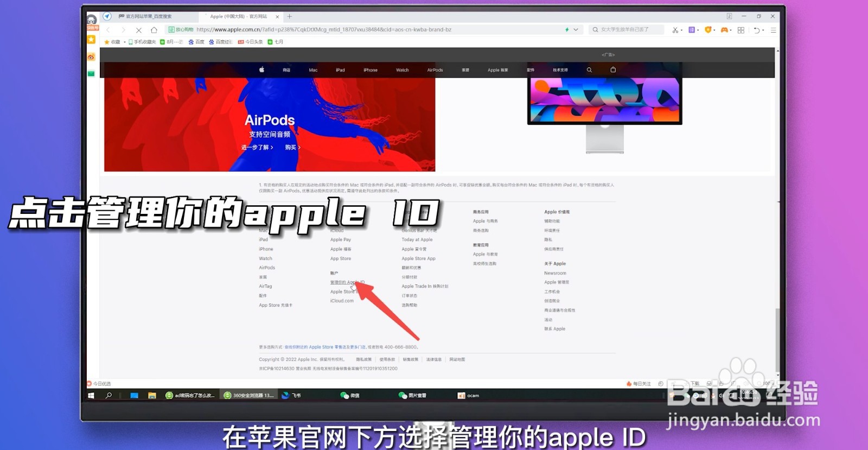Open 网站地图 link in footer
This screenshot has height=450, width=868.
457,359
